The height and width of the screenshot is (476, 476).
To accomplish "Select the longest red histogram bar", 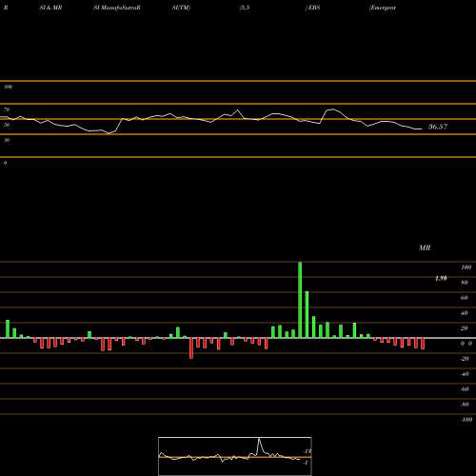I will (191, 348).
